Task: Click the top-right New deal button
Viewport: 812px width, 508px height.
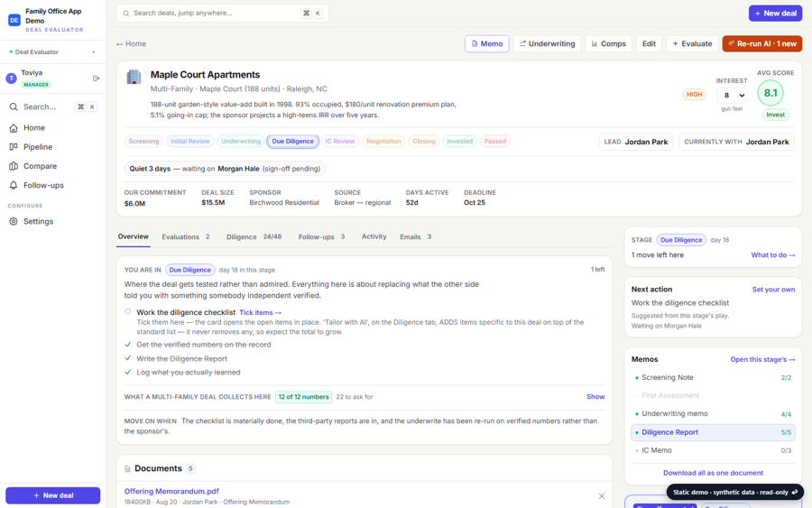Action: [x=775, y=14]
